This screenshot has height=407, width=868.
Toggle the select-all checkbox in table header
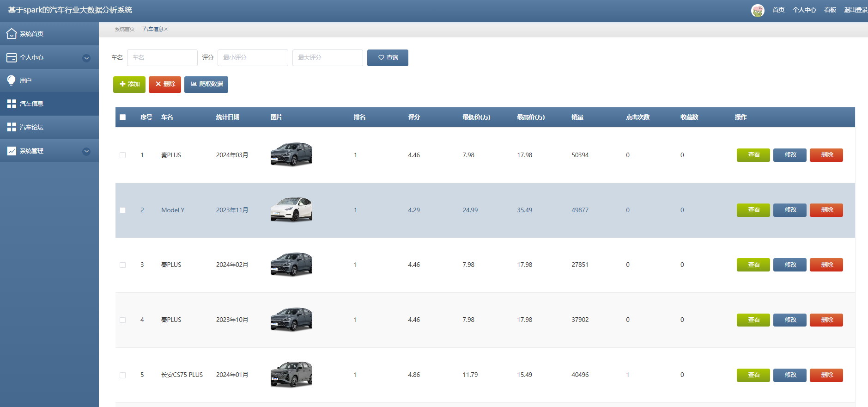click(x=122, y=117)
